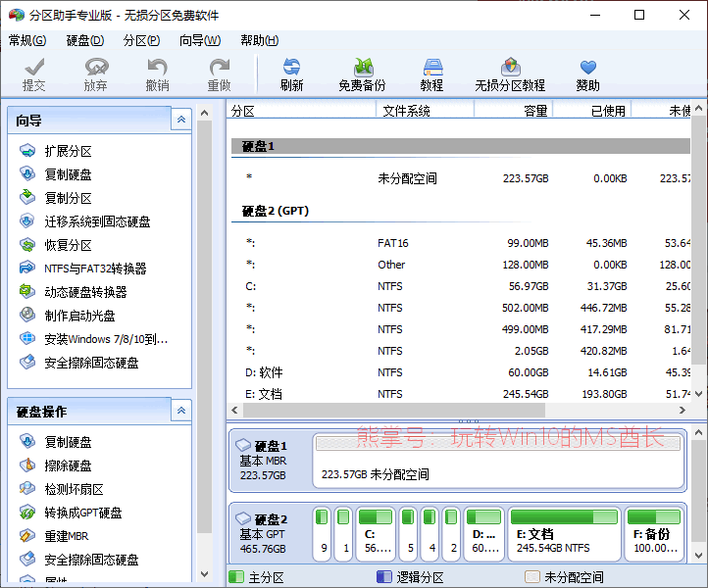Viewport: 708px width, 588px height.
Task: Click the 提交 commit checkmark icon
Action: [34, 68]
